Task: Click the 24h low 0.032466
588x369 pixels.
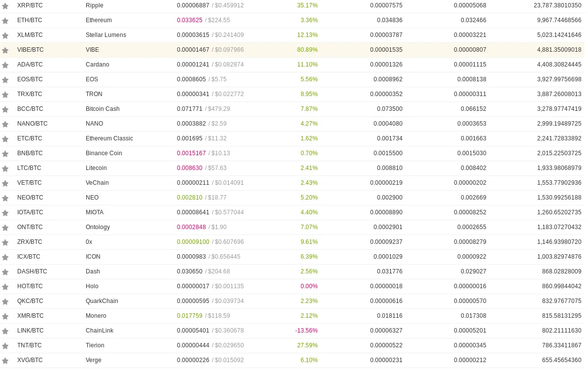Action: [474, 20]
